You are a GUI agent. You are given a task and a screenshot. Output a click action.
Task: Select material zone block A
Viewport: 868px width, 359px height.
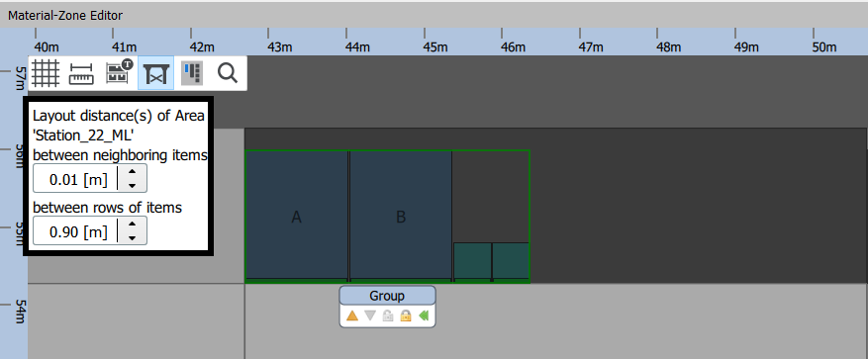click(296, 216)
